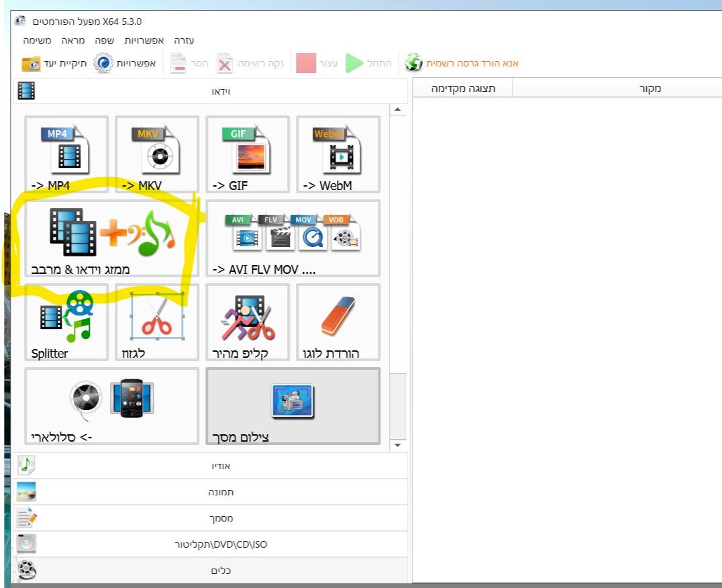Click the landscape icon of picture category
Image resolution: width=722 pixels, height=588 pixels.
click(26, 492)
